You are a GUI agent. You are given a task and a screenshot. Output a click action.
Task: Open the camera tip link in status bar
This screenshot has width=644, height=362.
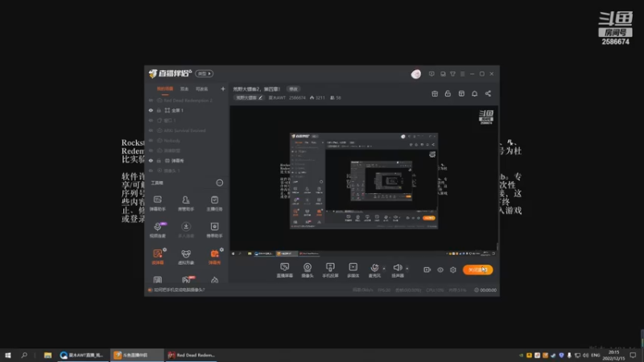[x=179, y=290]
